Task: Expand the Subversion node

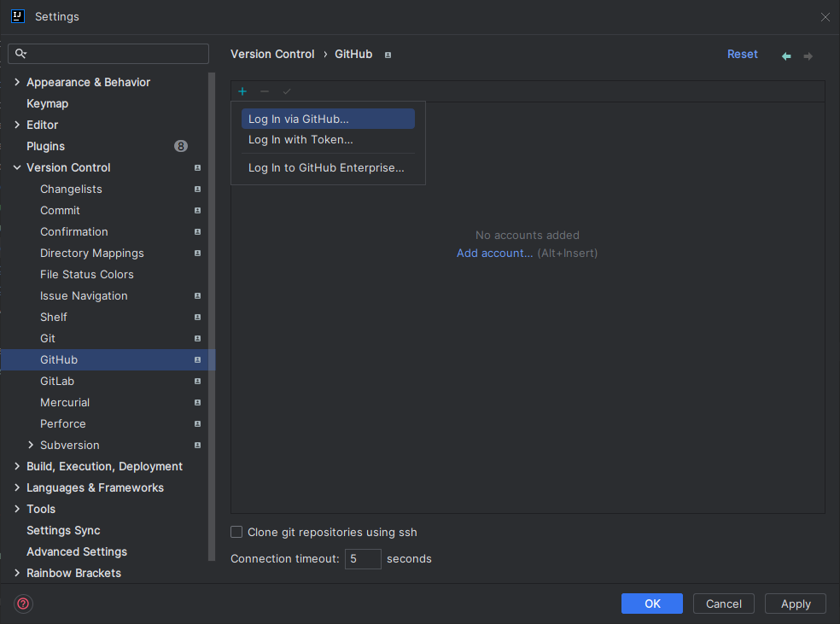Action: tap(31, 445)
